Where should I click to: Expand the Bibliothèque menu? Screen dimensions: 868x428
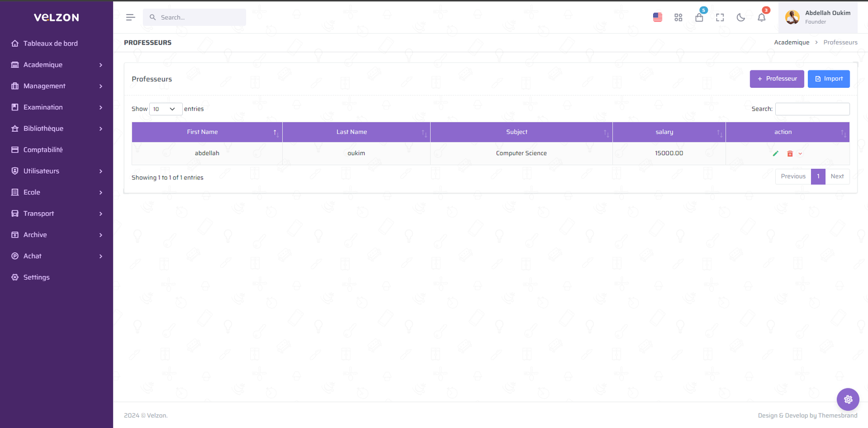click(56, 129)
